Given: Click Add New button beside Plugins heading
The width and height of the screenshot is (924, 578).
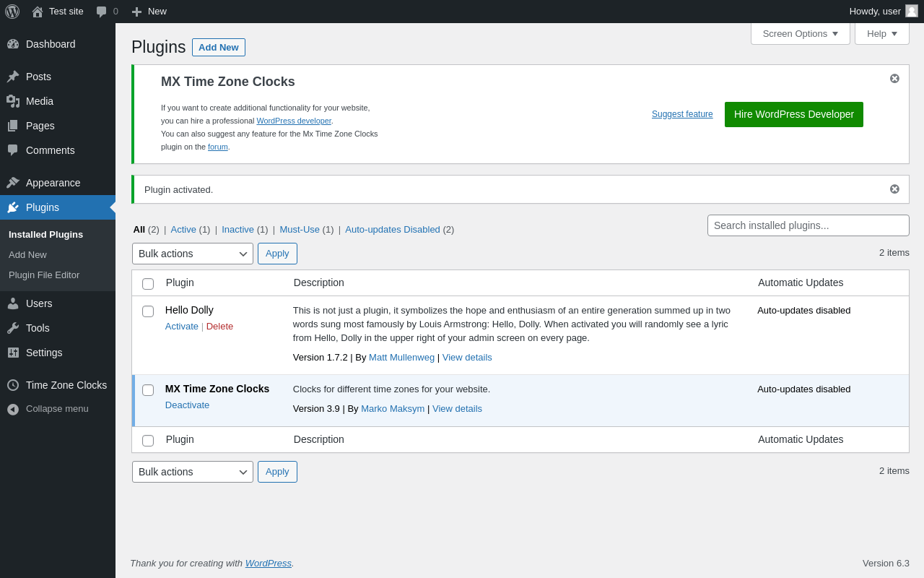Looking at the screenshot, I should pyautogui.click(x=219, y=48).
